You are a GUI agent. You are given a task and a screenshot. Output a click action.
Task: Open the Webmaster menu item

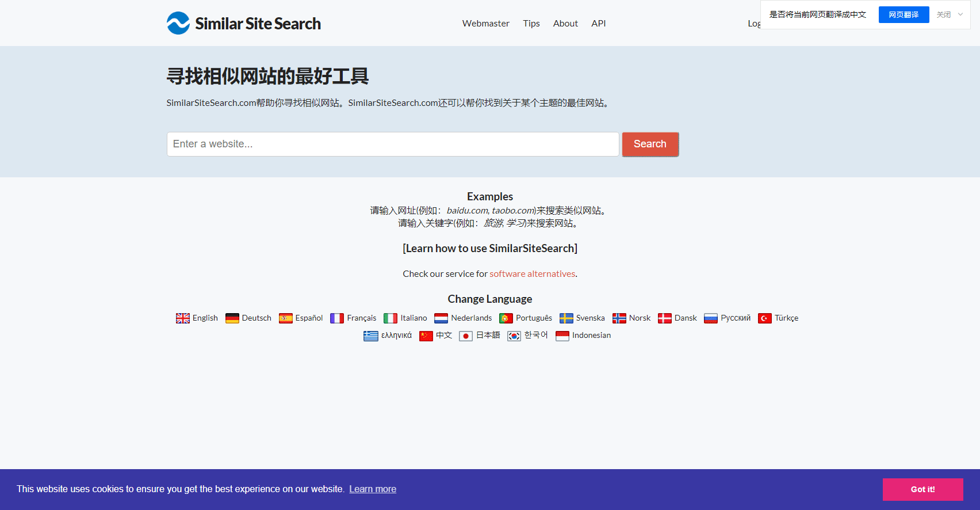[485, 24]
